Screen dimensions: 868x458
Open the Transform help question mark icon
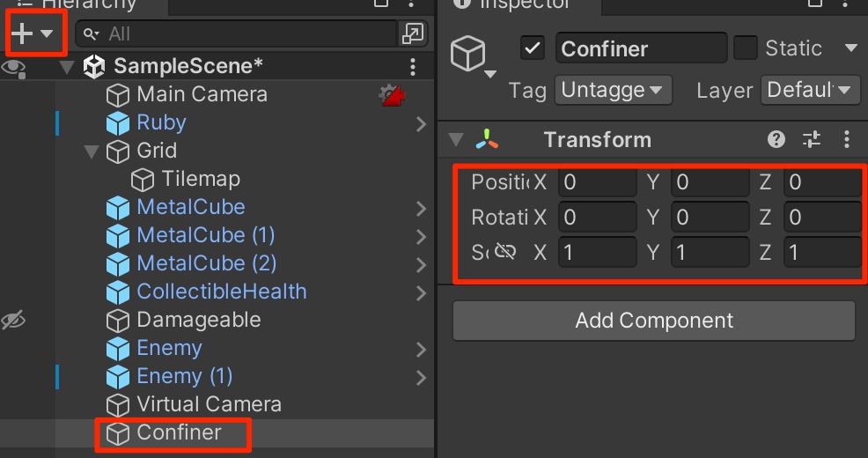776,139
